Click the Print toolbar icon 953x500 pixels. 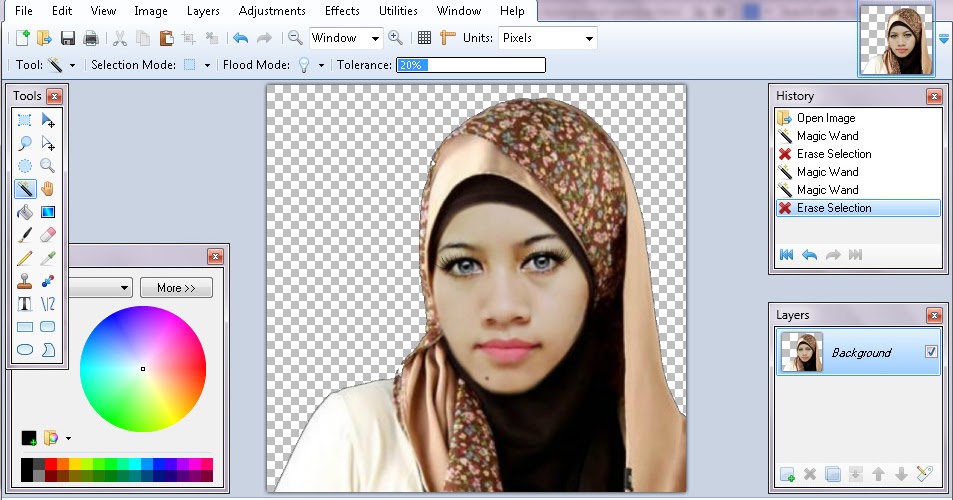91,38
